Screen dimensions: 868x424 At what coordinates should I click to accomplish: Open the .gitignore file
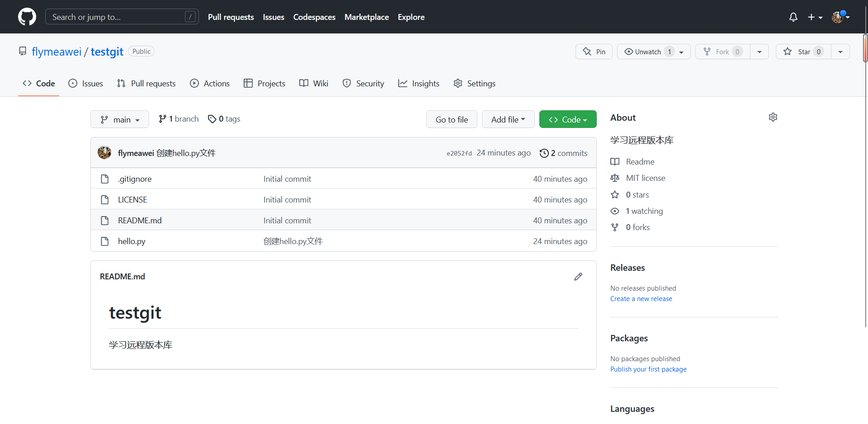coord(135,179)
